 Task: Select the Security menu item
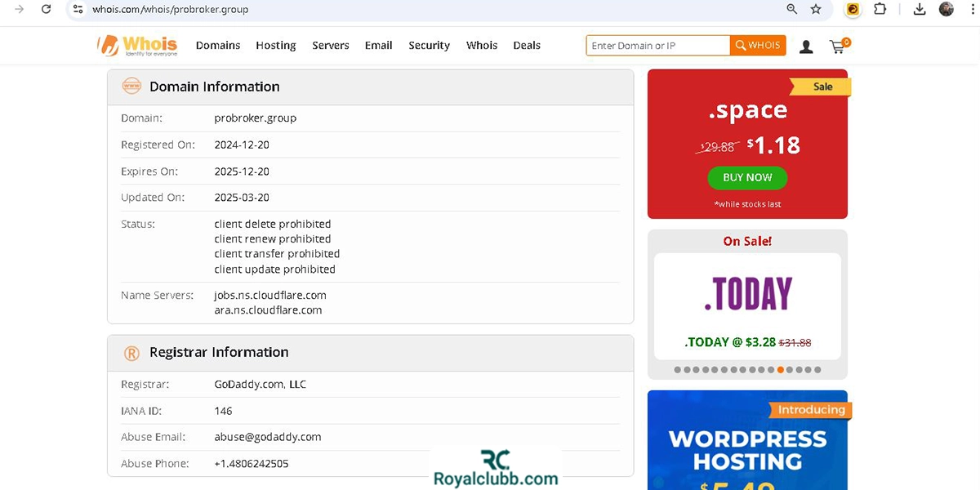430,46
